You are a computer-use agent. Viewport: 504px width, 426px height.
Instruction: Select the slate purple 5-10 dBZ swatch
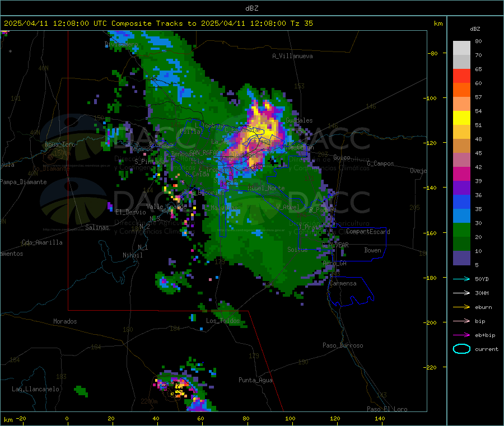pyautogui.click(x=461, y=258)
